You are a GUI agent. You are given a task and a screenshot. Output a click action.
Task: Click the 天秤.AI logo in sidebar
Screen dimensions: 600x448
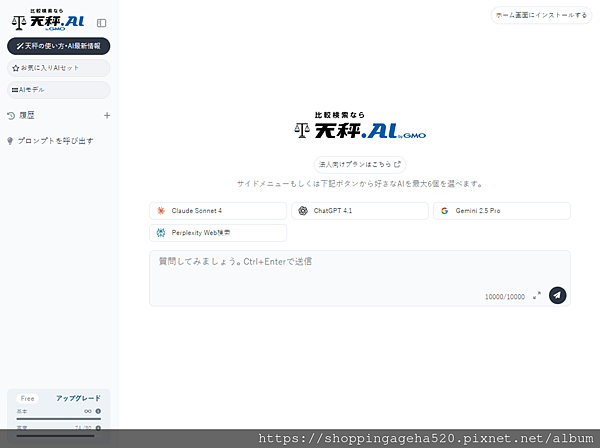[48, 20]
